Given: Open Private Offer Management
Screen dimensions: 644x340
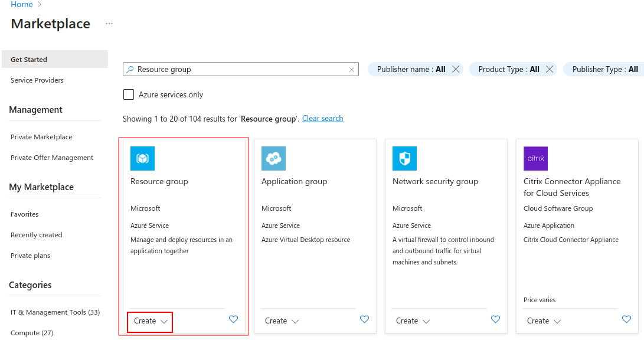Looking at the screenshot, I should coord(52,158).
